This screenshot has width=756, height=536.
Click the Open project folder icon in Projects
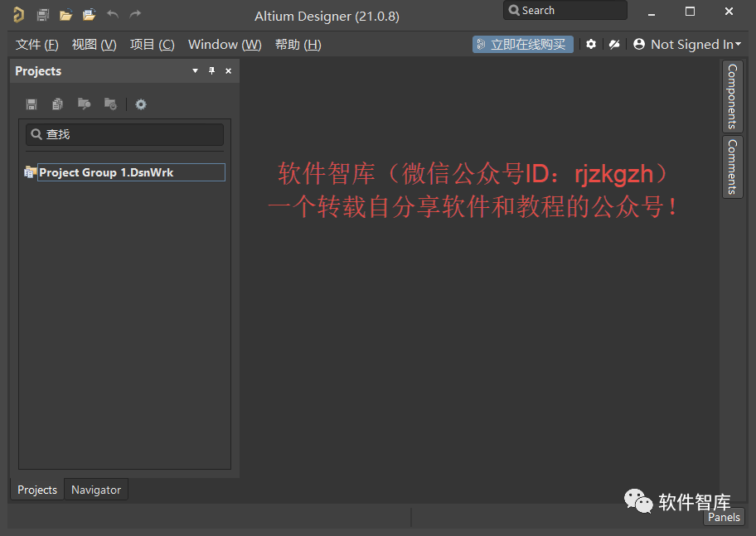point(85,104)
